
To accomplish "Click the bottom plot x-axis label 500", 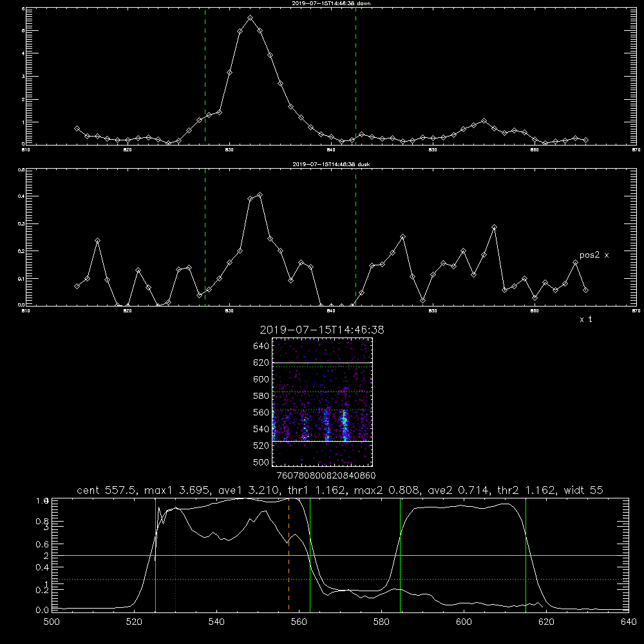I will [x=52, y=622].
